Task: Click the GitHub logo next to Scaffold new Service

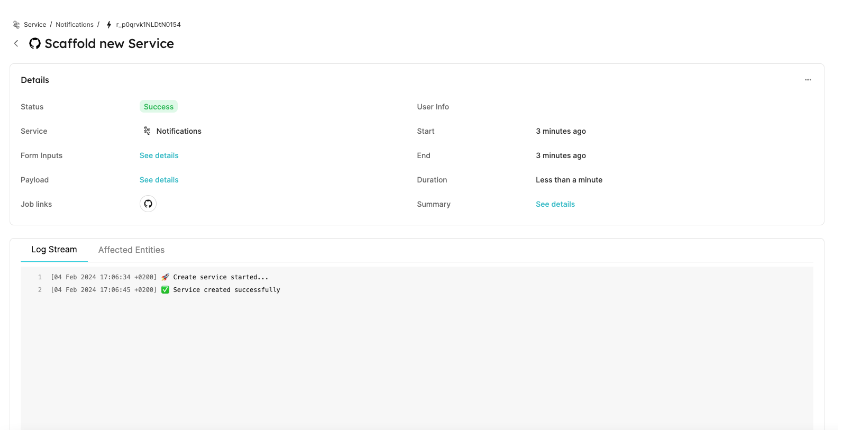Action: (35, 44)
